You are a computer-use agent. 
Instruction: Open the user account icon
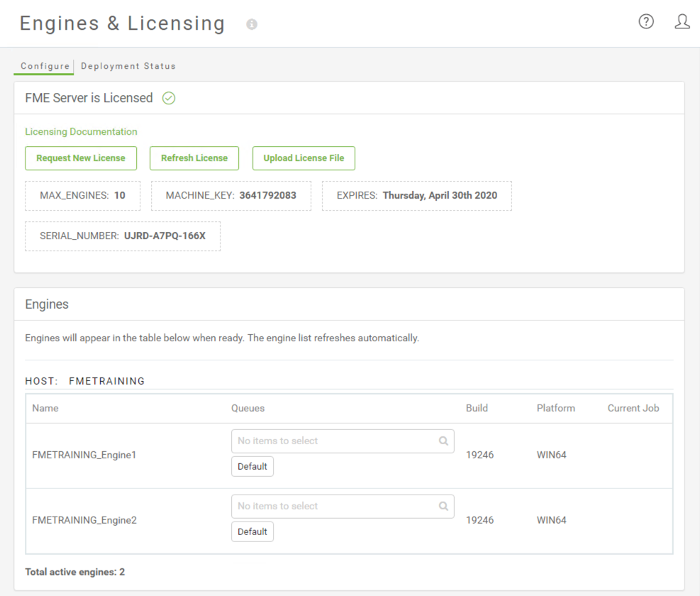(682, 21)
